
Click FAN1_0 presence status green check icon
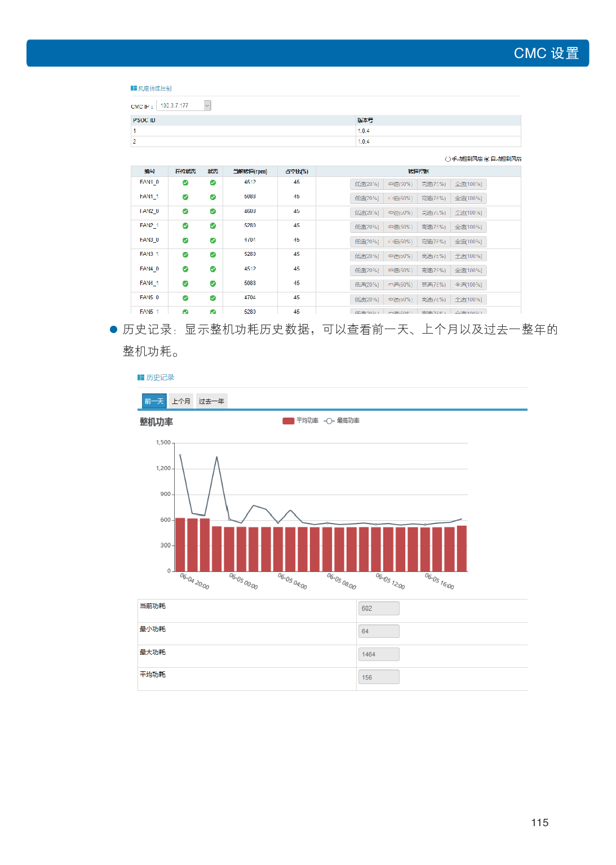pyautogui.click(x=185, y=183)
